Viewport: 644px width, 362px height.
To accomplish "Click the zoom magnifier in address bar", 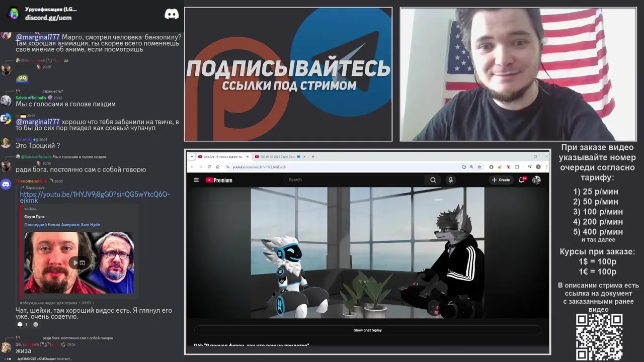I will 471,167.
